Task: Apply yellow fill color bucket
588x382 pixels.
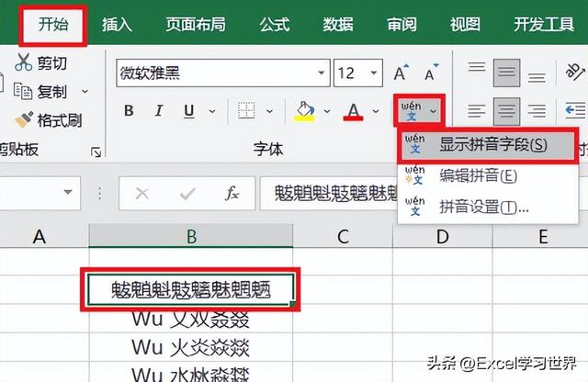Action: click(304, 111)
